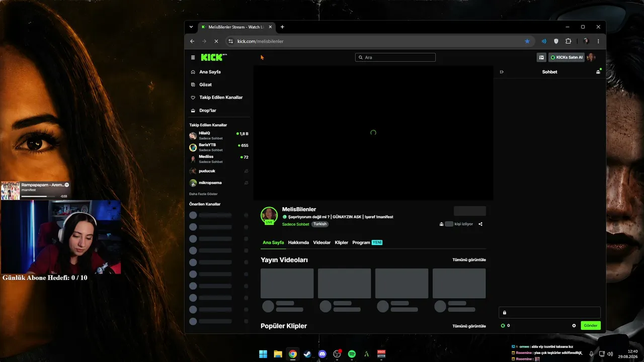Click the blue sound-wave extension icon
This screenshot has height=362, width=644.
click(x=544, y=41)
